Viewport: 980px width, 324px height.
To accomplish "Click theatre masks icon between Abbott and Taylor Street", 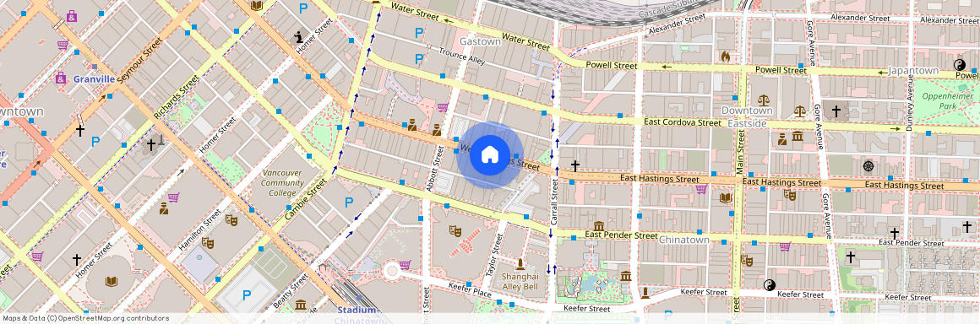I will (455, 231).
